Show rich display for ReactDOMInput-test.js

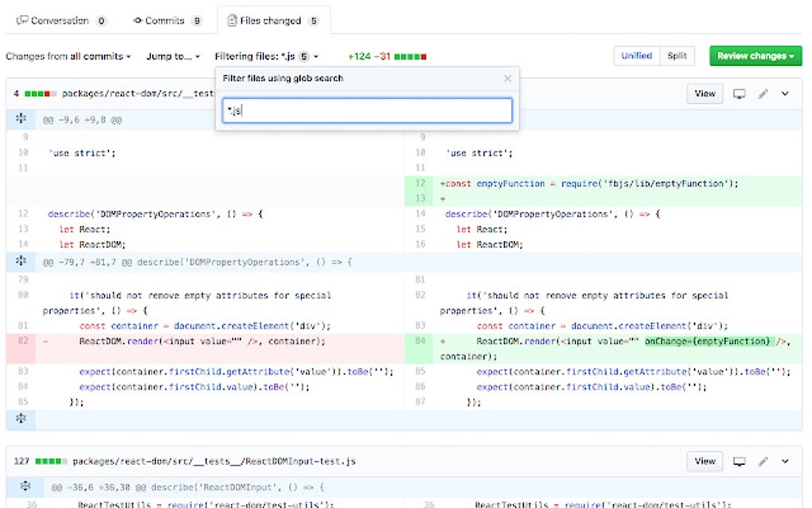739,461
